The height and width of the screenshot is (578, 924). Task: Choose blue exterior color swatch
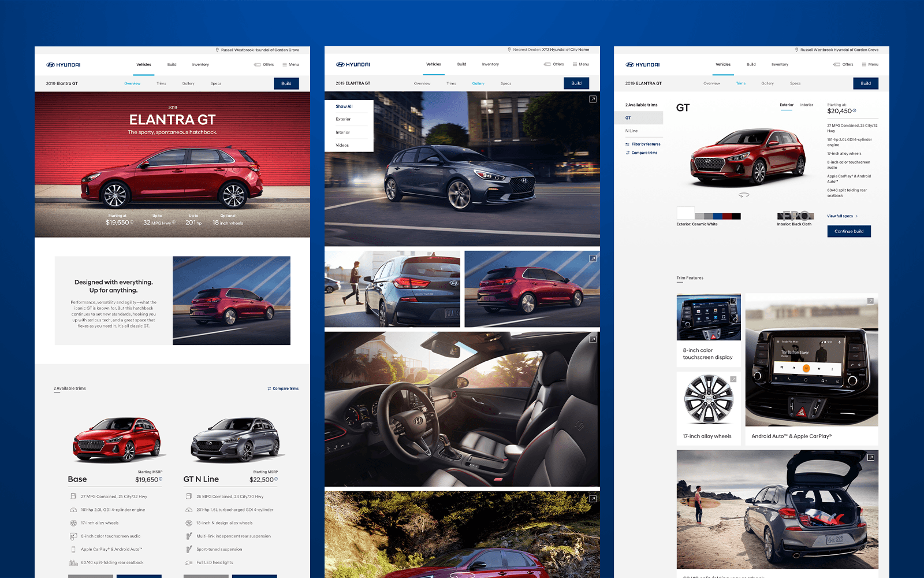click(x=718, y=216)
